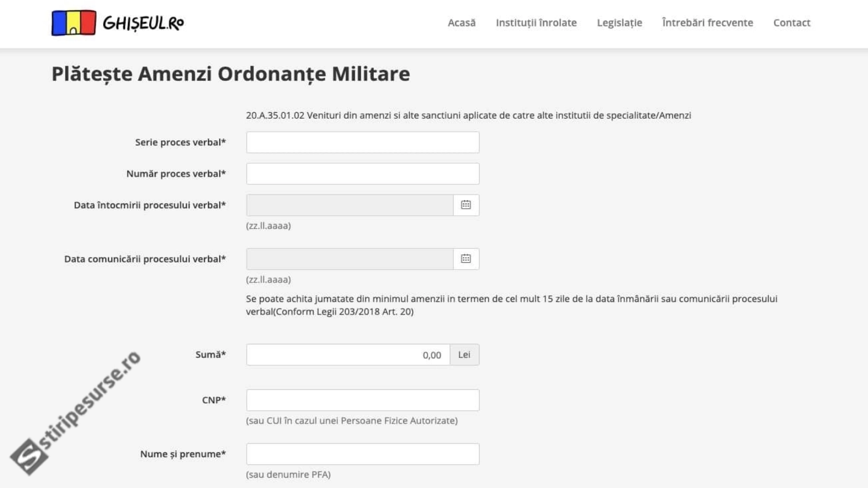The image size is (868, 488).
Task: Click the Lei currency addon
Action: pyautogui.click(x=464, y=355)
